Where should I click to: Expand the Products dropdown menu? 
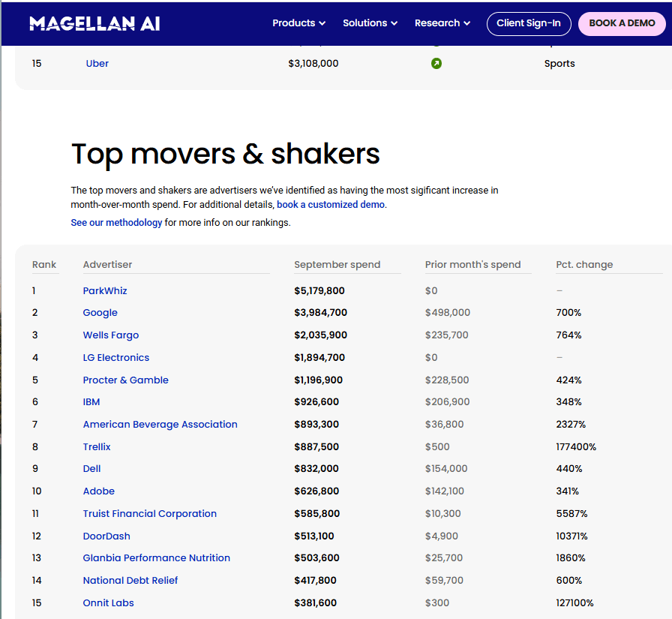(x=298, y=23)
